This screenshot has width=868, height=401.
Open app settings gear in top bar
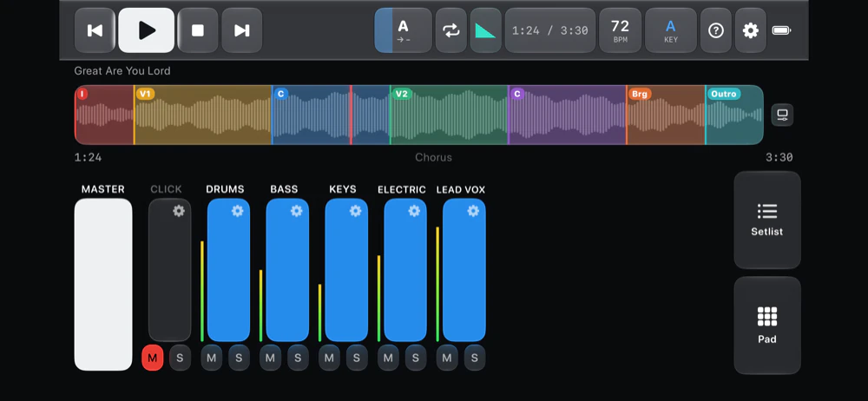(x=751, y=30)
